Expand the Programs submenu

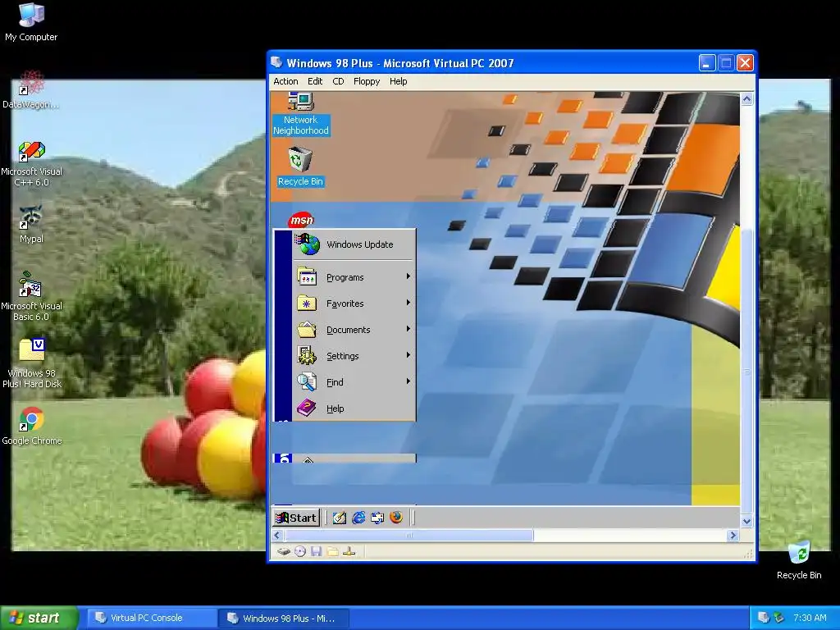(x=354, y=277)
